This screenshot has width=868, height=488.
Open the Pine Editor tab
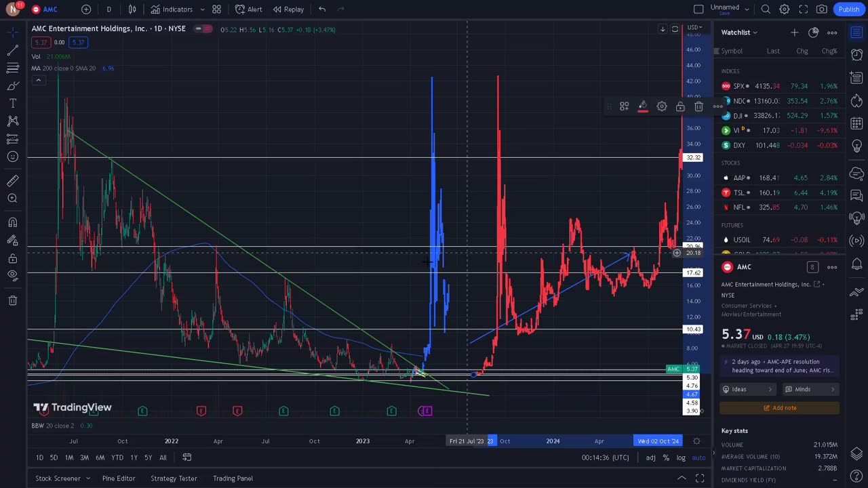pyautogui.click(x=119, y=479)
